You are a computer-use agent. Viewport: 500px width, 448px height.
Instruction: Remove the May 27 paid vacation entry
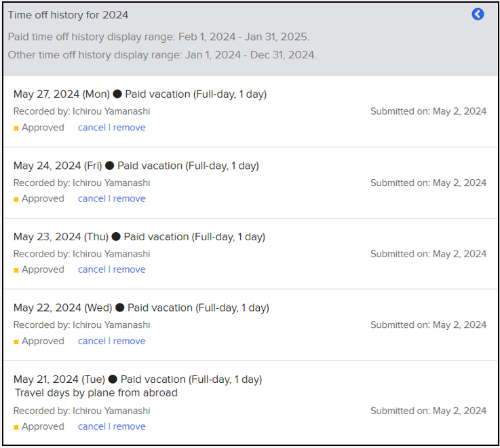pos(129,128)
